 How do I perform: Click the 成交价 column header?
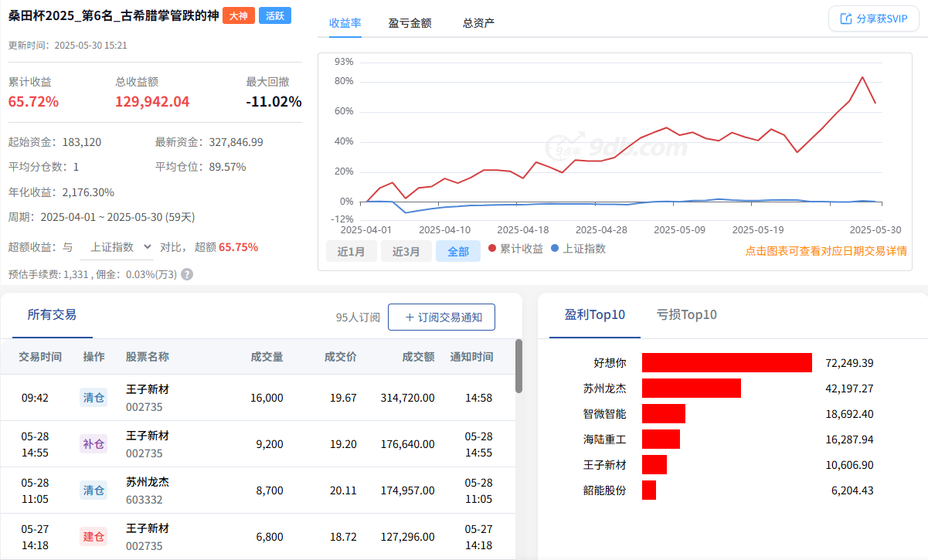point(341,357)
